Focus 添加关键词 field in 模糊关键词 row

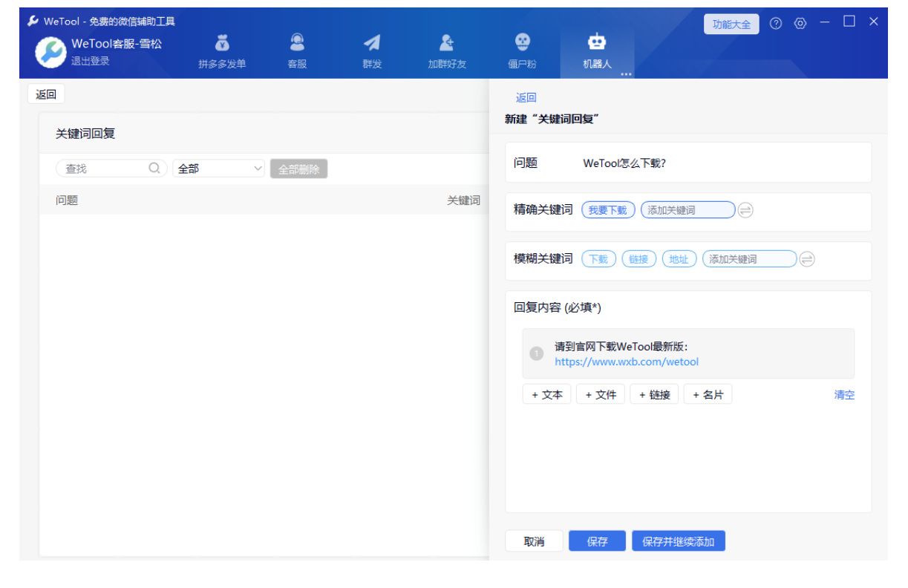click(x=750, y=259)
